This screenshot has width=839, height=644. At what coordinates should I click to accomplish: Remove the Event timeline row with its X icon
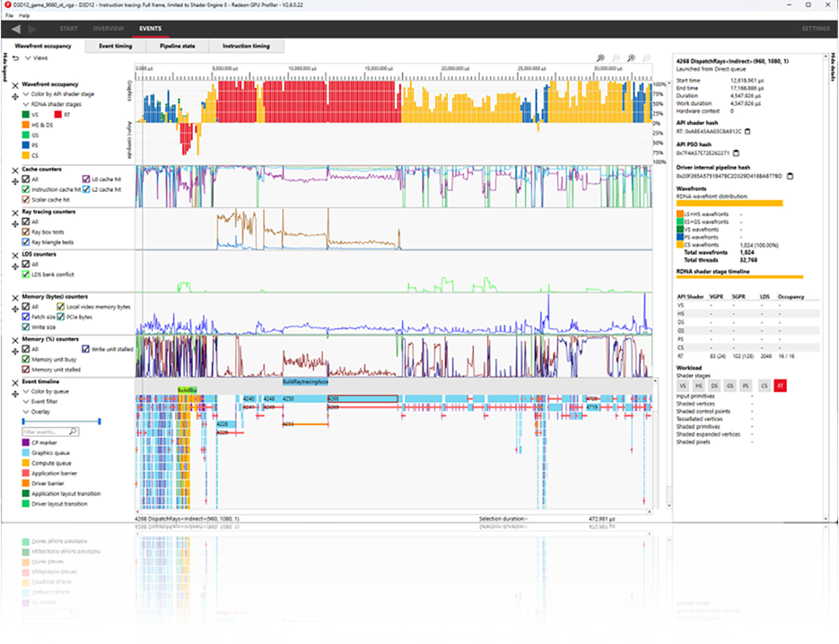(15, 383)
